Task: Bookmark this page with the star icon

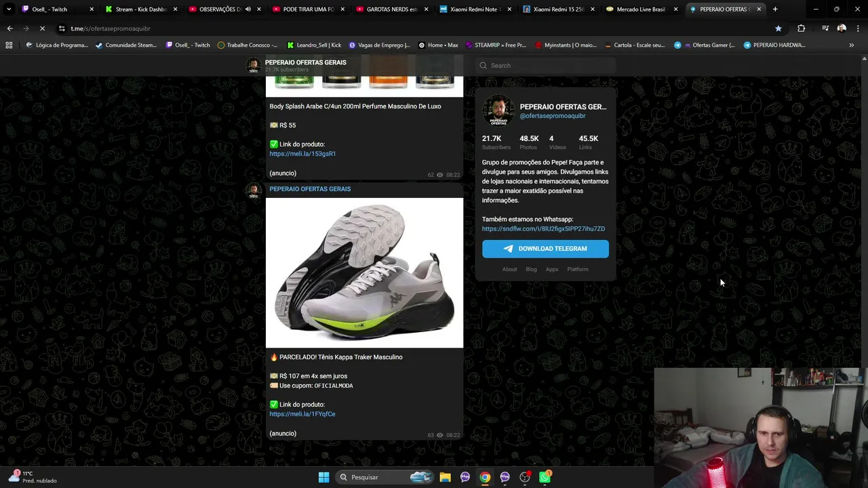Action: [778, 28]
